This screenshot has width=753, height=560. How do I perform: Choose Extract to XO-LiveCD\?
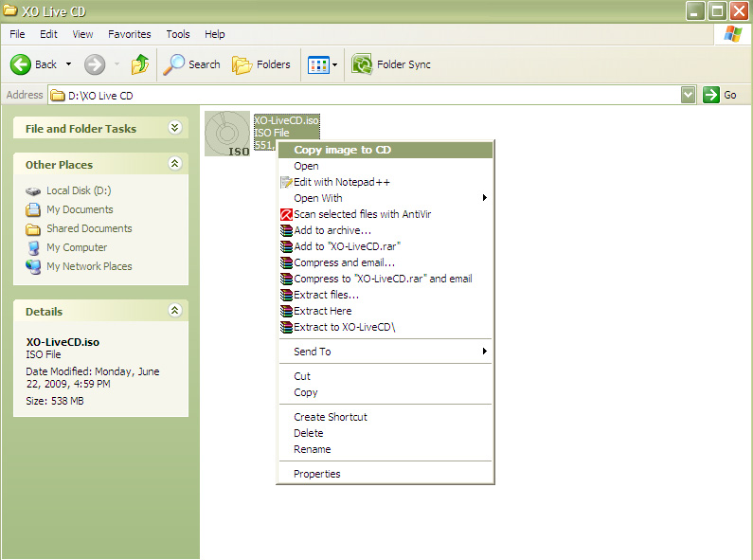click(385, 327)
